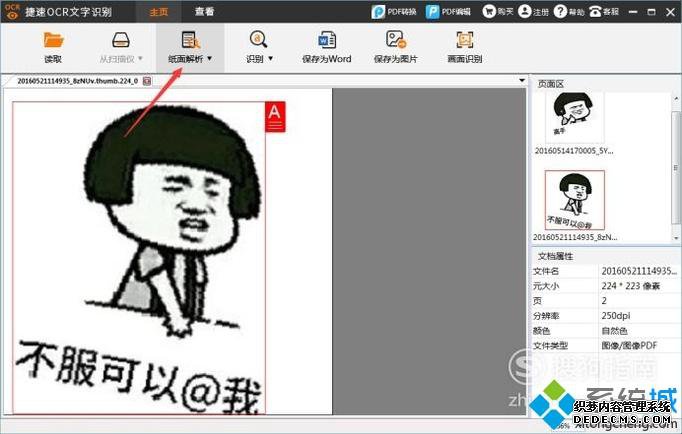The height and width of the screenshot is (434, 682).
Task: Switch to the 主页 tab
Action: 158,12
